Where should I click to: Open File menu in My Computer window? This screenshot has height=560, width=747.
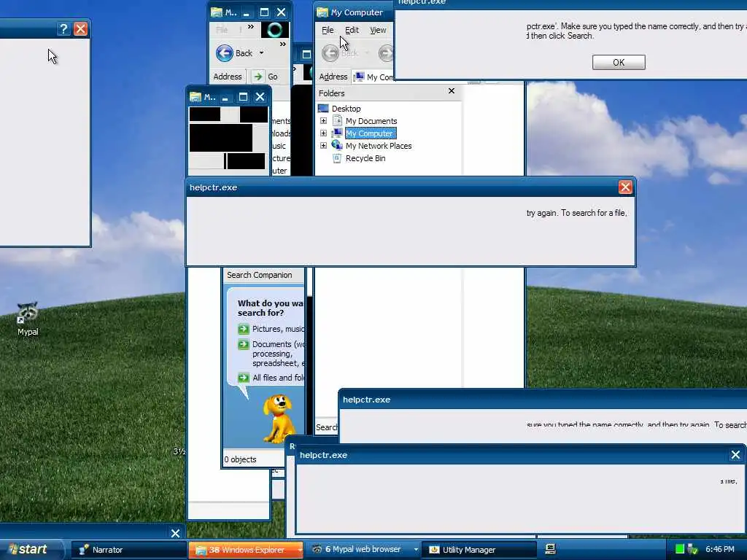tap(328, 30)
